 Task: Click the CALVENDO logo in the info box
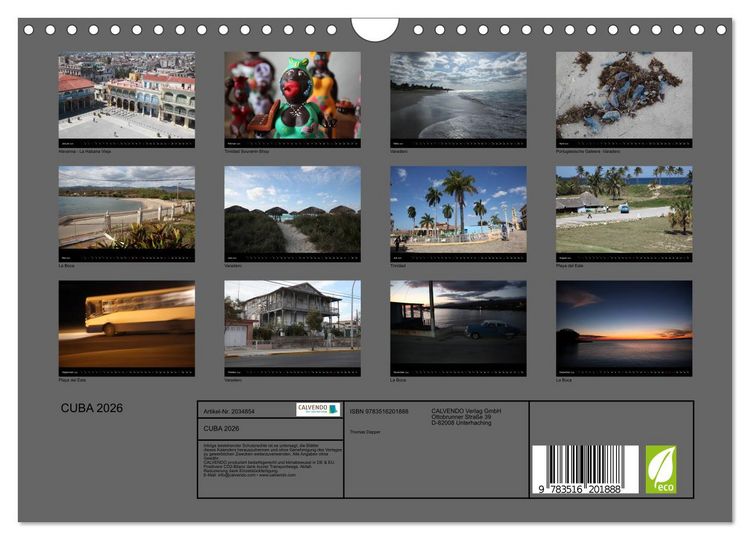coord(318,409)
